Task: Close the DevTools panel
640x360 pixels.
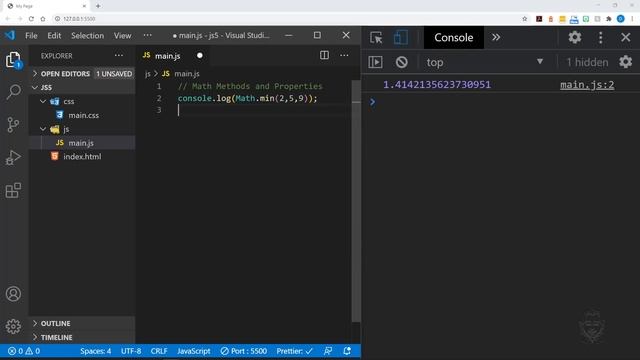Action: [626, 38]
